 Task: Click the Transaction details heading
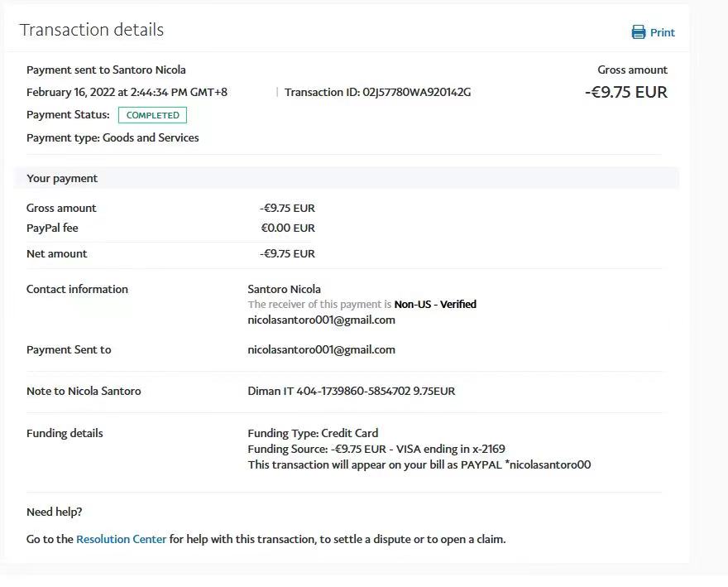pos(92,30)
